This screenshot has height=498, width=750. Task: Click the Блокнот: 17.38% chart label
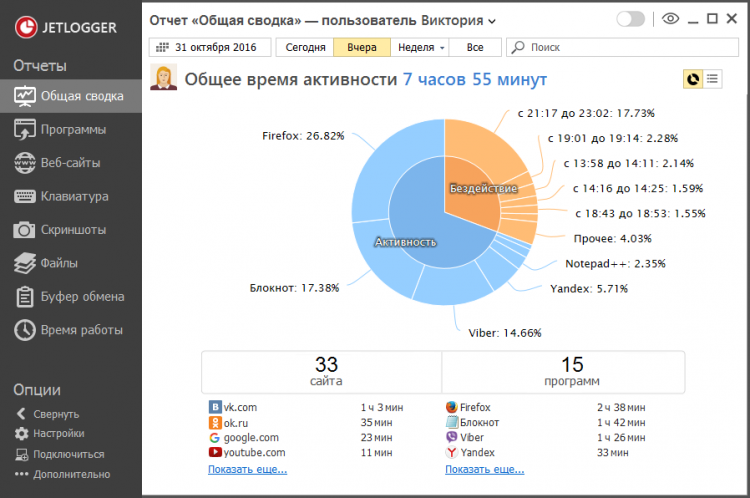coord(295,288)
